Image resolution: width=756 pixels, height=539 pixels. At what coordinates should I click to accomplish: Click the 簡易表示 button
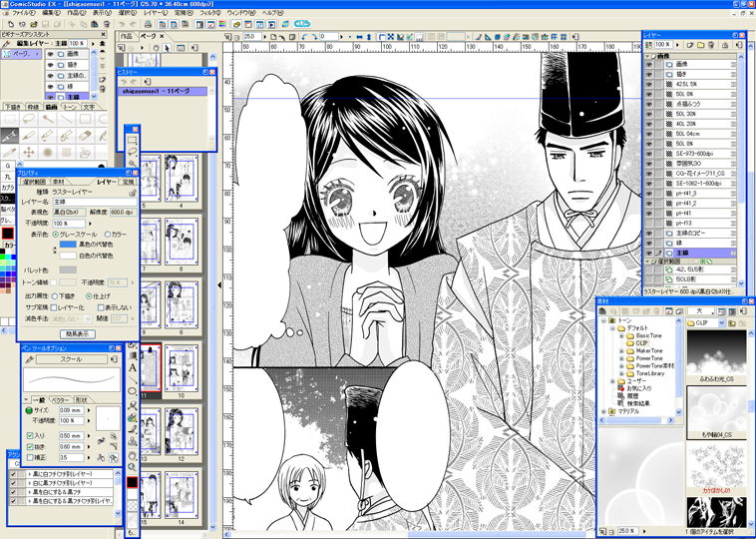(x=78, y=334)
